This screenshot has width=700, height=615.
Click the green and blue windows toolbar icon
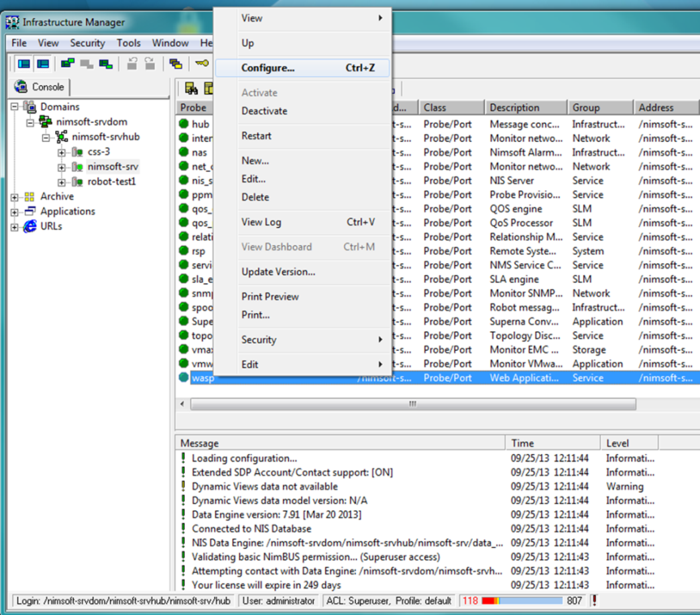(x=68, y=64)
